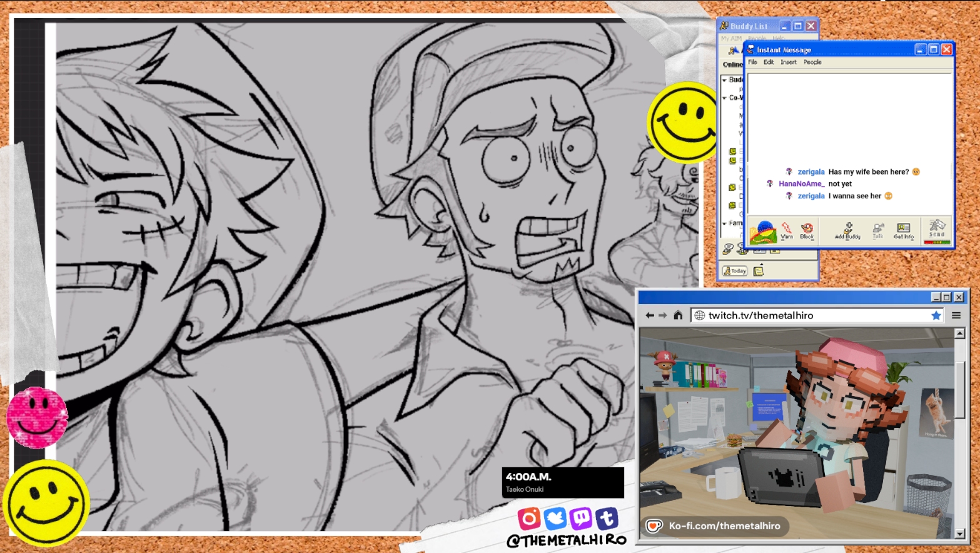Viewport: 980px width, 553px height.
Task: Toggle the blue bookmark star in address bar
Action: click(936, 315)
